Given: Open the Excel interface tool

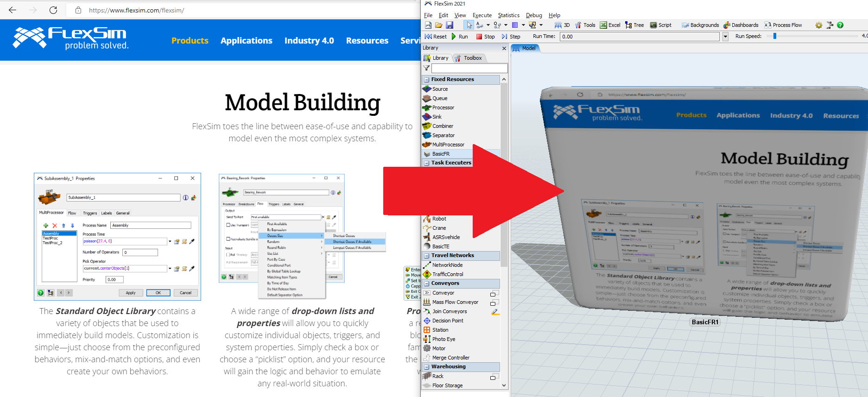Looking at the screenshot, I should click(x=610, y=25).
